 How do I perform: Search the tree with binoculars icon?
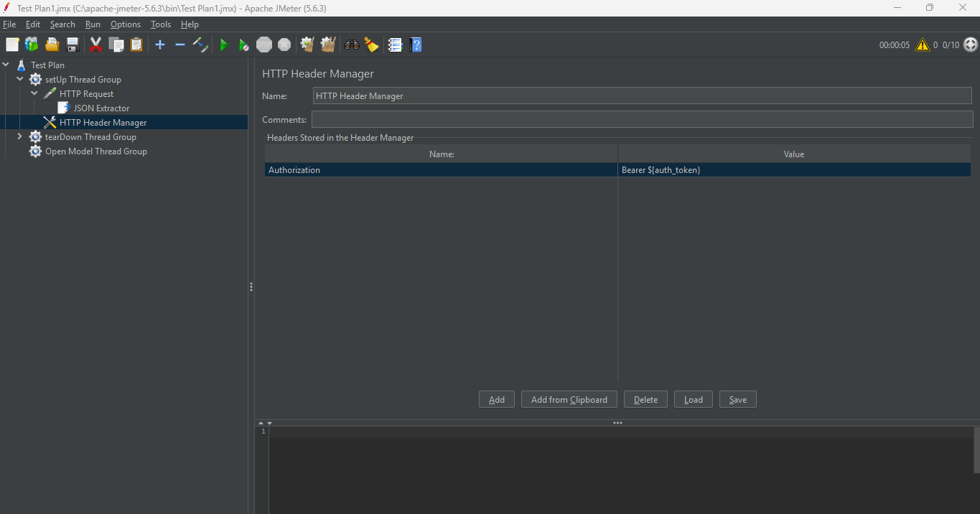pos(351,45)
